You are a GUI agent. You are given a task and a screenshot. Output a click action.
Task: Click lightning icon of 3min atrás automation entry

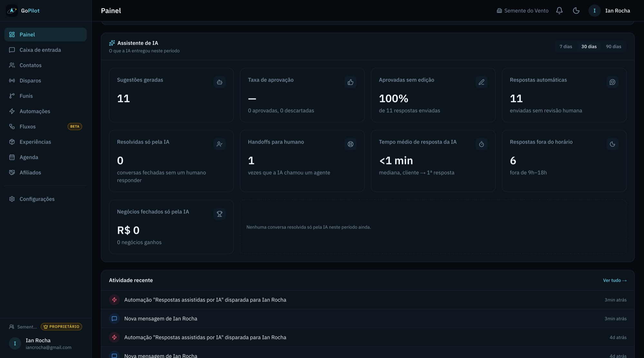[x=114, y=300]
